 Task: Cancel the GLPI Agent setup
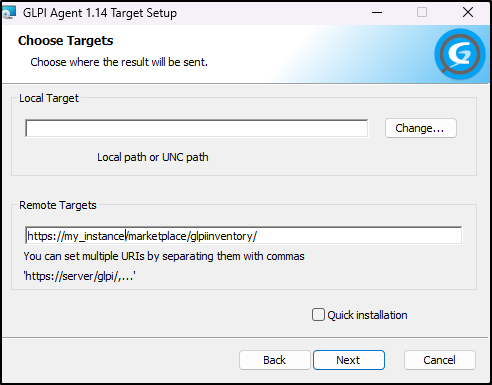click(440, 360)
